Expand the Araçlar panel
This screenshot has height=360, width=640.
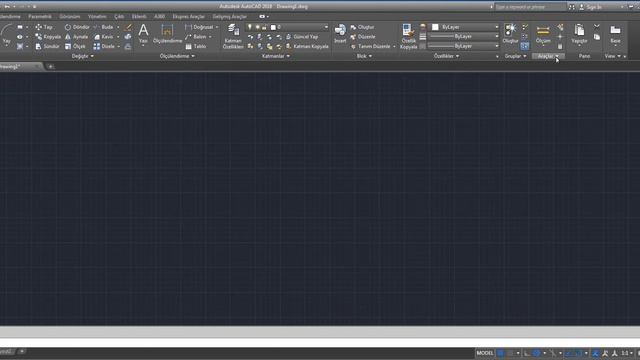(548, 56)
